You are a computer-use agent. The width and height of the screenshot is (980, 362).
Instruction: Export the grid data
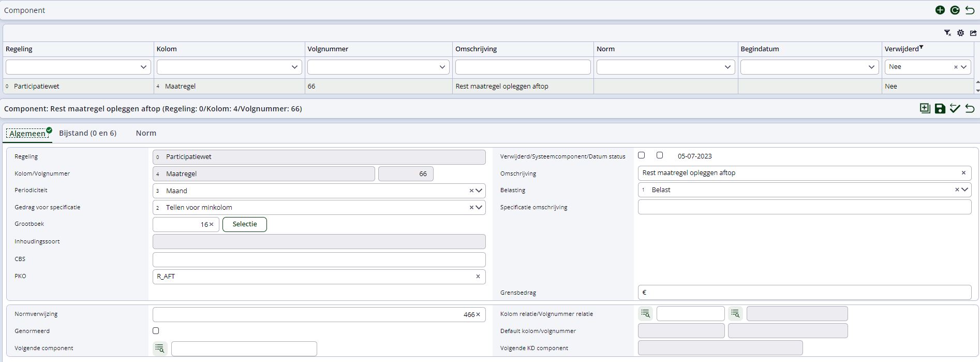(973, 33)
